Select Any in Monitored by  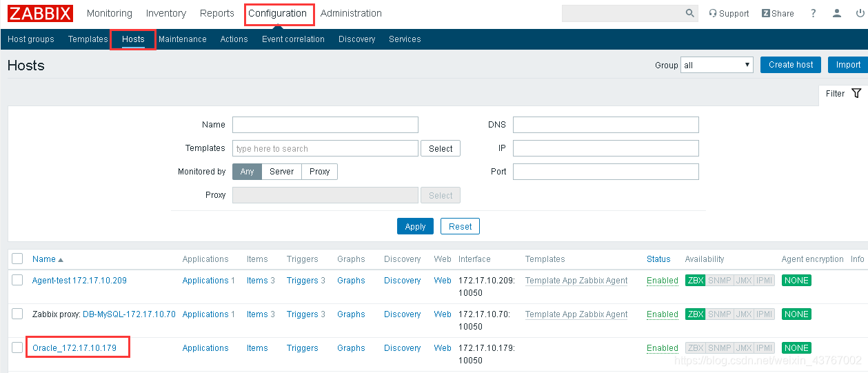pyautogui.click(x=247, y=172)
